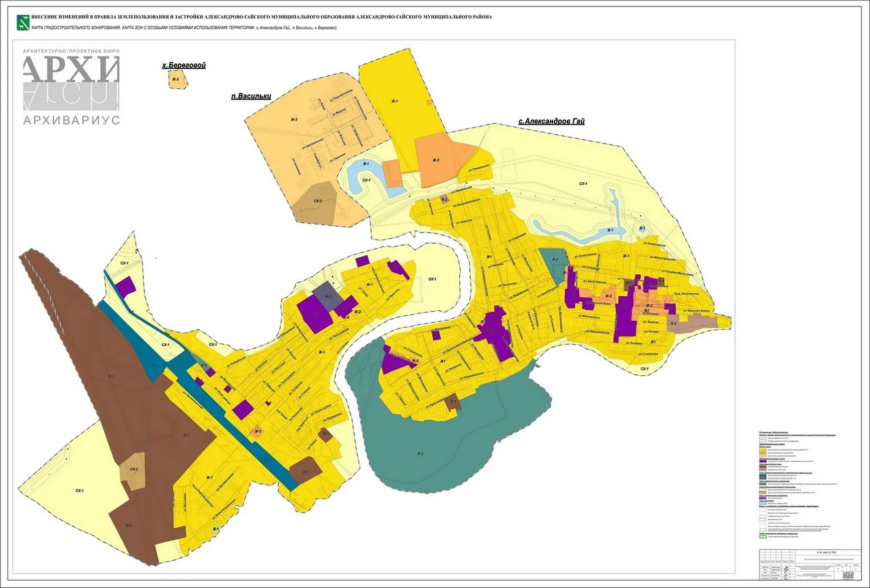Click the yellow Ж-1 legend swatch
The height and width of the screenshot is (588, 870).
coord(762,450)
